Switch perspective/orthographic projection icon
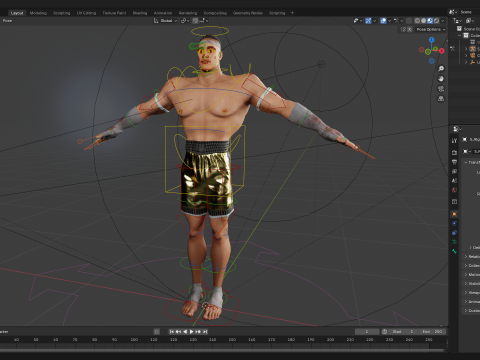Viewport: 480px width, 360px height. [x=441, y=99]
